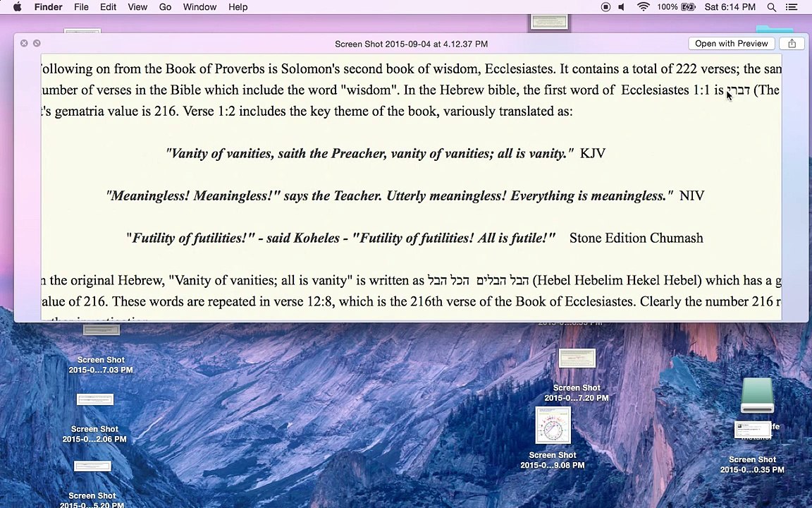Click Hebel Hebelim Hekel Hebel transliteration

click(x=617, y=280)
